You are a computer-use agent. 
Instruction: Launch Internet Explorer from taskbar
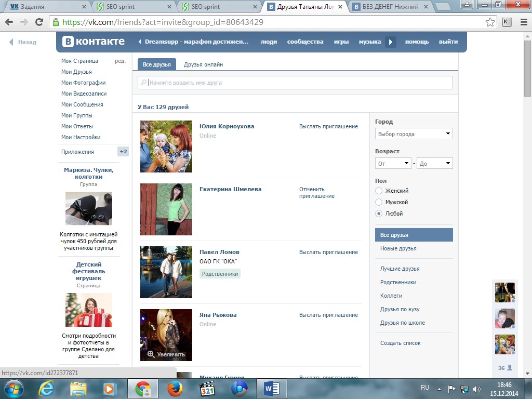[x=46, y=389]
